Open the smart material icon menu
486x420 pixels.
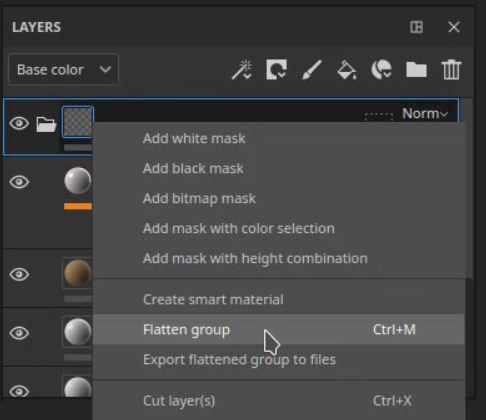coord(381,70)
